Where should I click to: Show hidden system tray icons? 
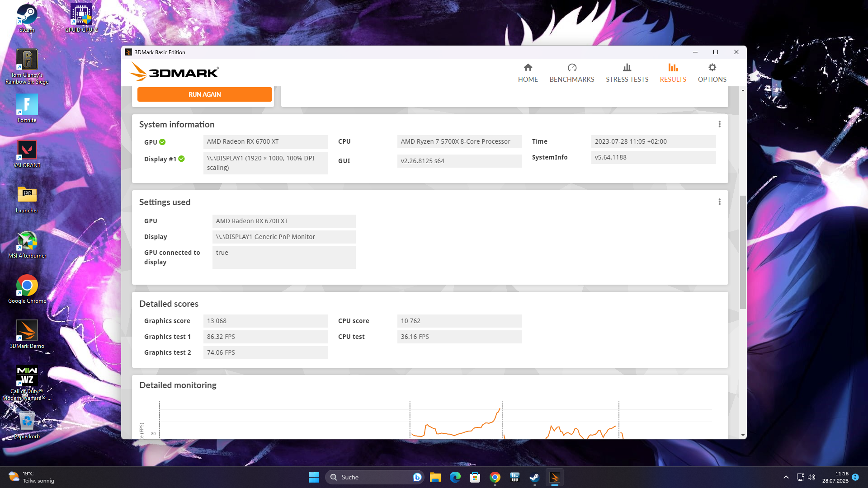pos(786,477)
